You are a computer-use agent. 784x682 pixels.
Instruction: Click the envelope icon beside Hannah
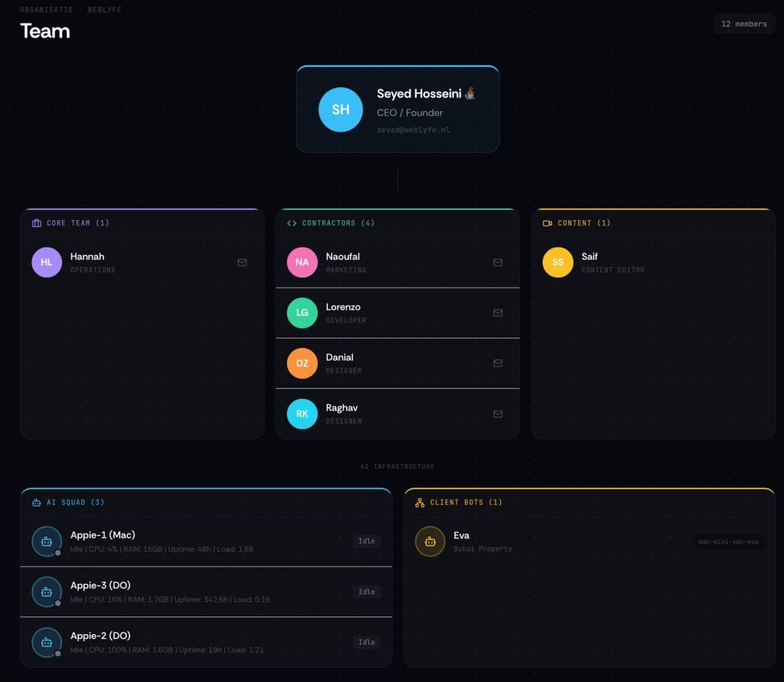pos(242,262)
